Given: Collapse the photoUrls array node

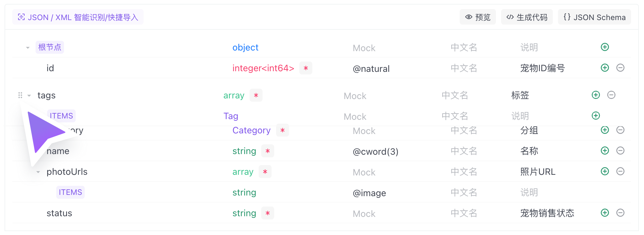Looking at the screenshot, I should tap(38, 172).
